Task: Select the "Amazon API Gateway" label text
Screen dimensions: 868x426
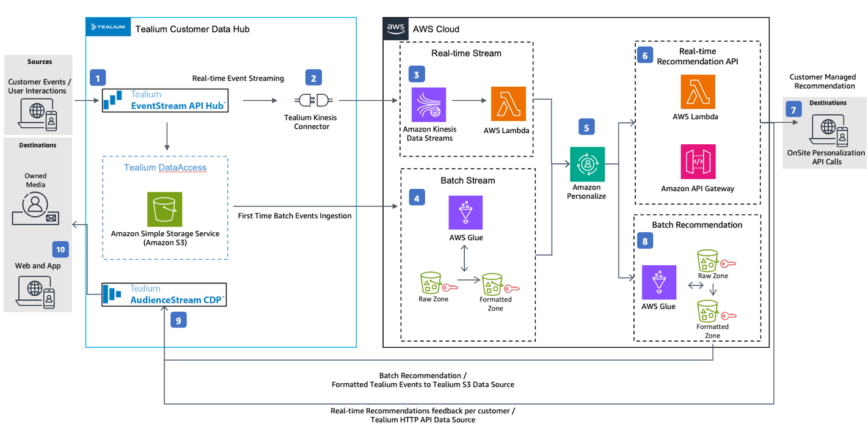Action: pyautogui.click(x=698, y=189)
